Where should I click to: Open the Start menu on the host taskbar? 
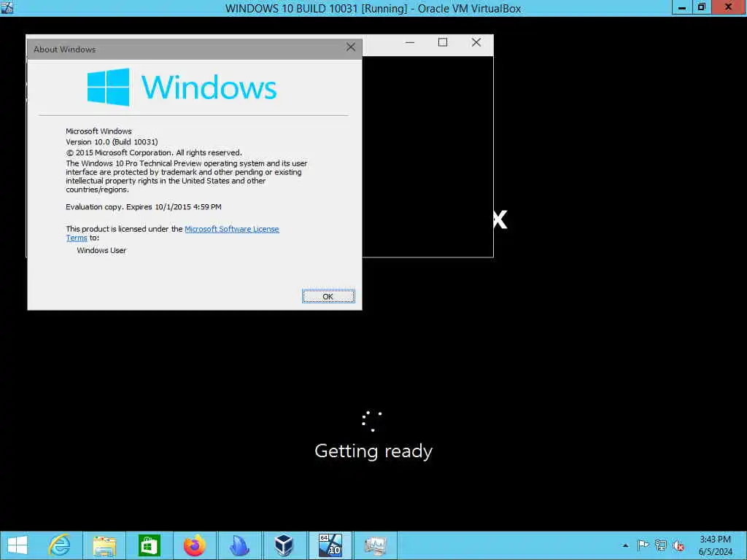click(18, 545)
